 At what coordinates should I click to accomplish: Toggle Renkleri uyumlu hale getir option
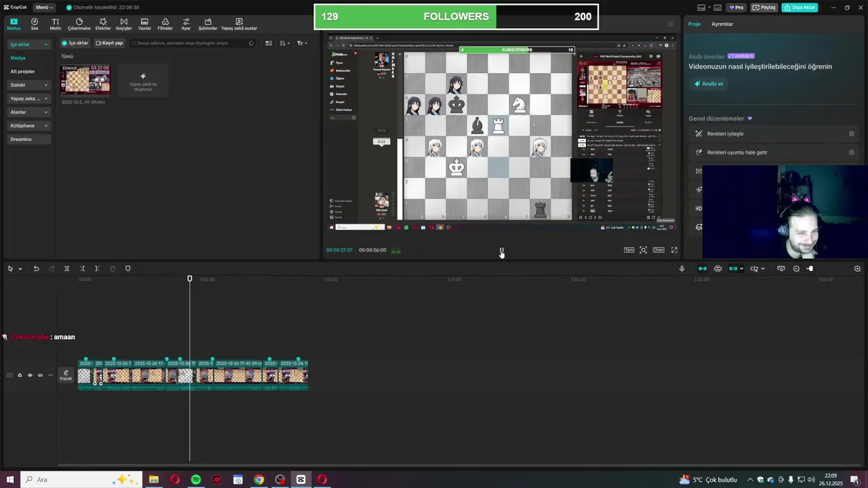[852, 152]
